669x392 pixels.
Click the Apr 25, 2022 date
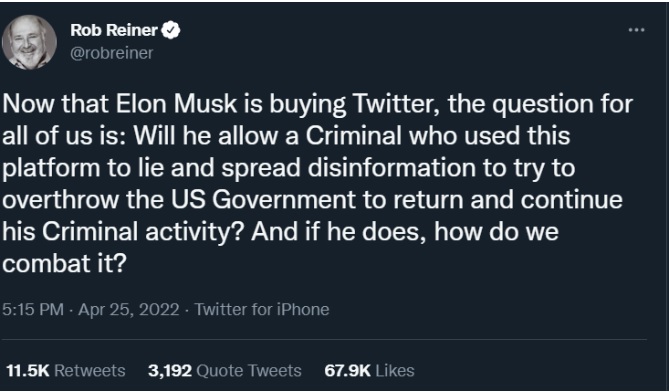129,309
